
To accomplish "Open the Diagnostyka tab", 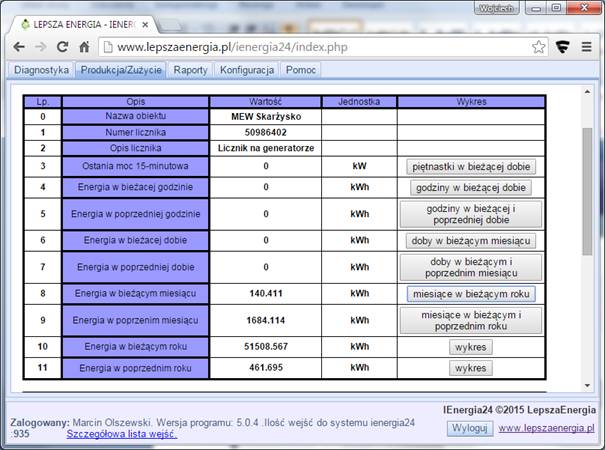I will click(41, 70).
